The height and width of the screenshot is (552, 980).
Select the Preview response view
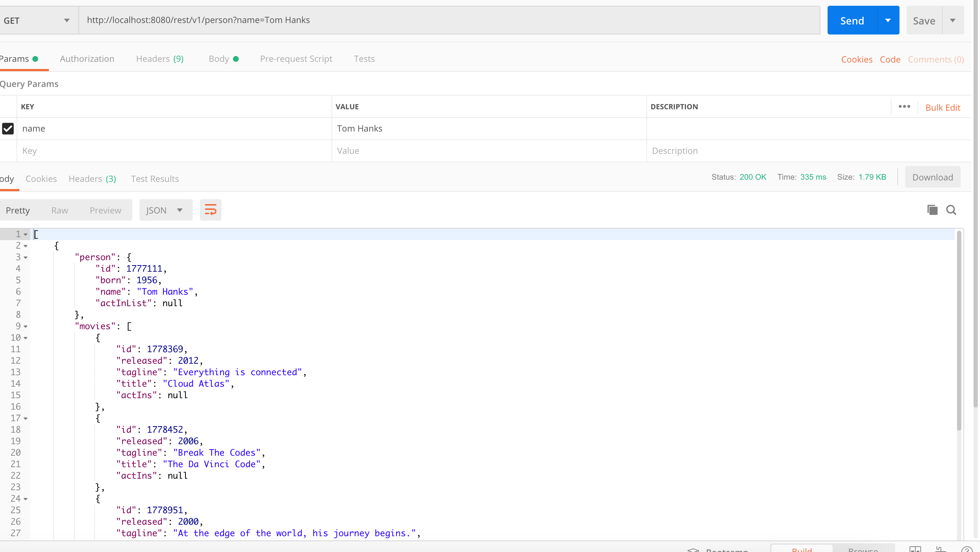pos(106,210)
